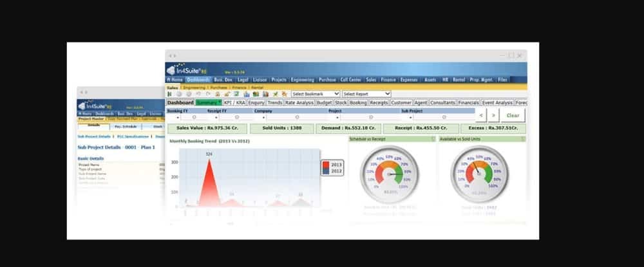Click collapse icon on Available vs Sold Units panel
The height and width of the screenshot is (267, 644).
(x=524, y=139)
